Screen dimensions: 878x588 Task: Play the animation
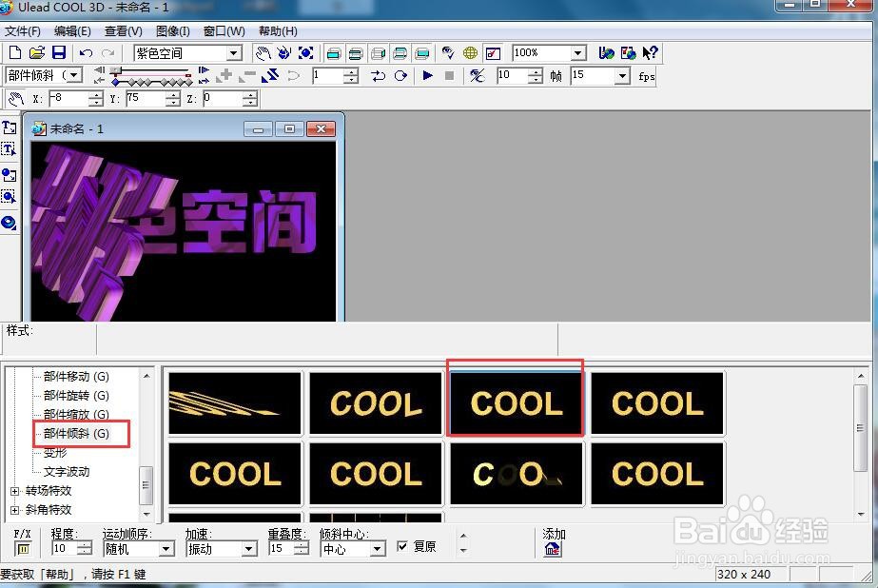tap(428, 75)
